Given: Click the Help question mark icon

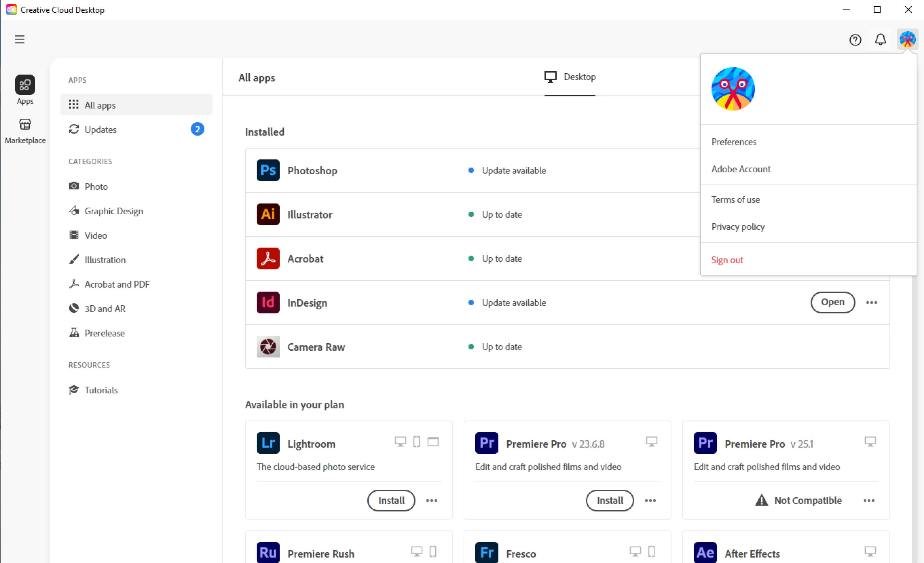Looking at the screenshot, I should coord(855,40).
